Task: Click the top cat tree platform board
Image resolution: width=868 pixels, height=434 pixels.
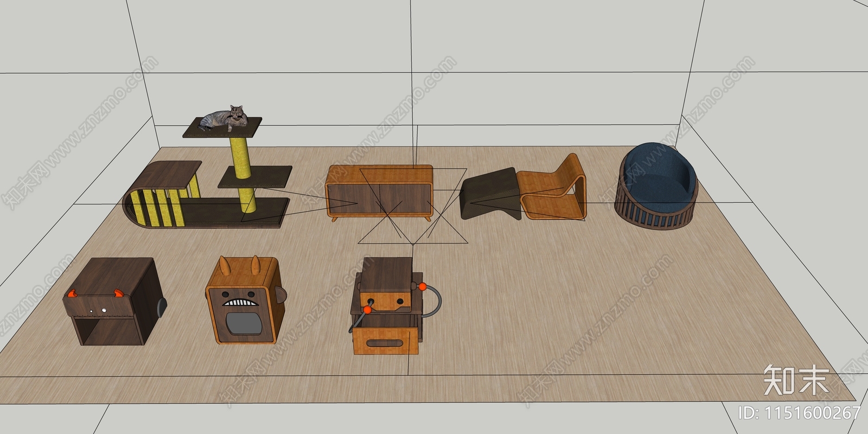Action: pos(222,128)
